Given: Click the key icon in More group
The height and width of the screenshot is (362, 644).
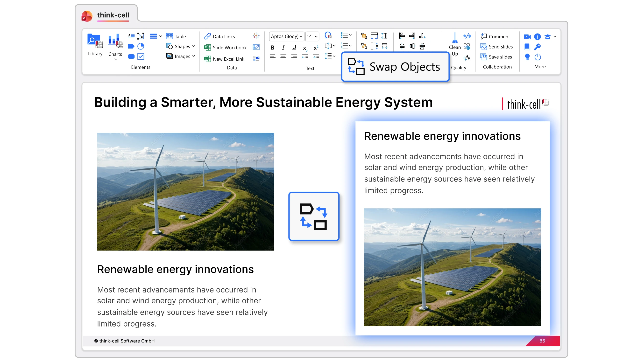Looking at the screenshot, I should tap(538, 47).
